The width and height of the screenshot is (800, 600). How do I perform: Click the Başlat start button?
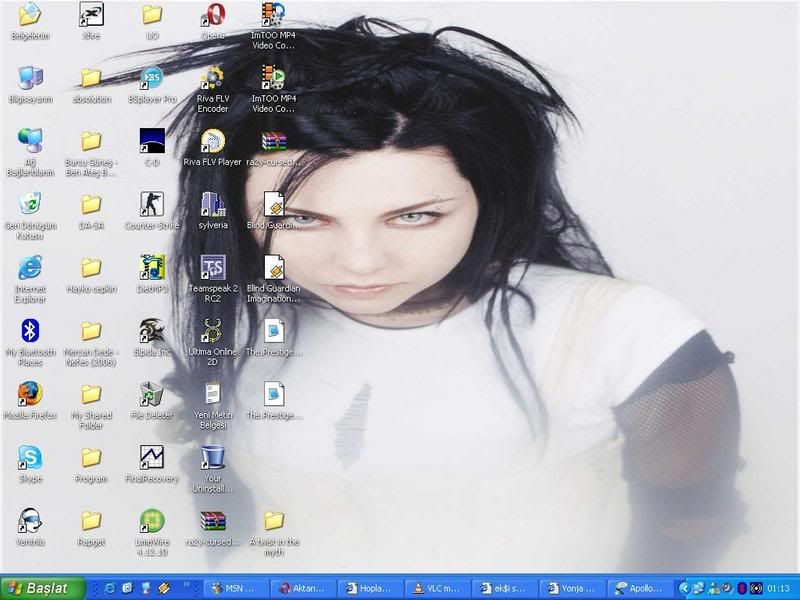[x=42, y=588]
